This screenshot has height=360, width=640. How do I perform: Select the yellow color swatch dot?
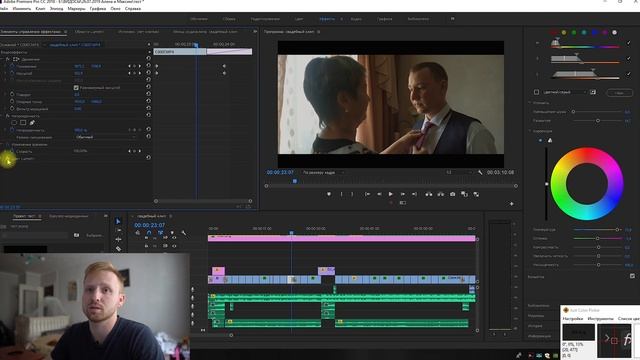564,32
